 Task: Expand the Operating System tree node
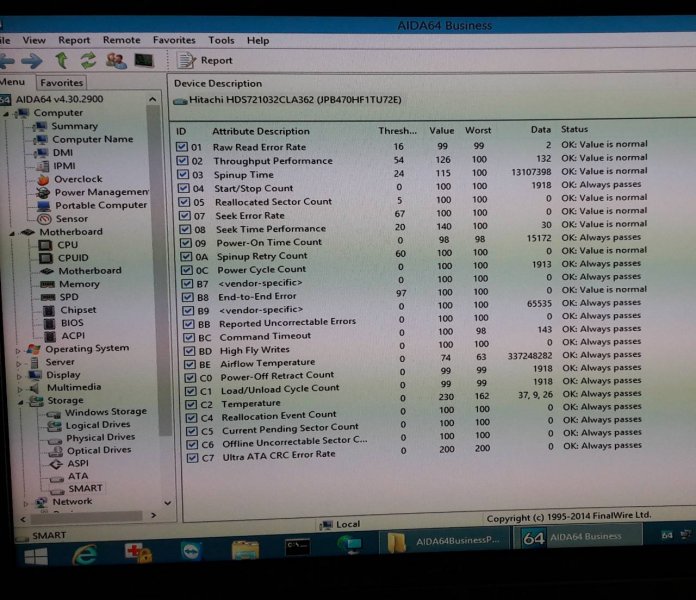tap(18, 350)
